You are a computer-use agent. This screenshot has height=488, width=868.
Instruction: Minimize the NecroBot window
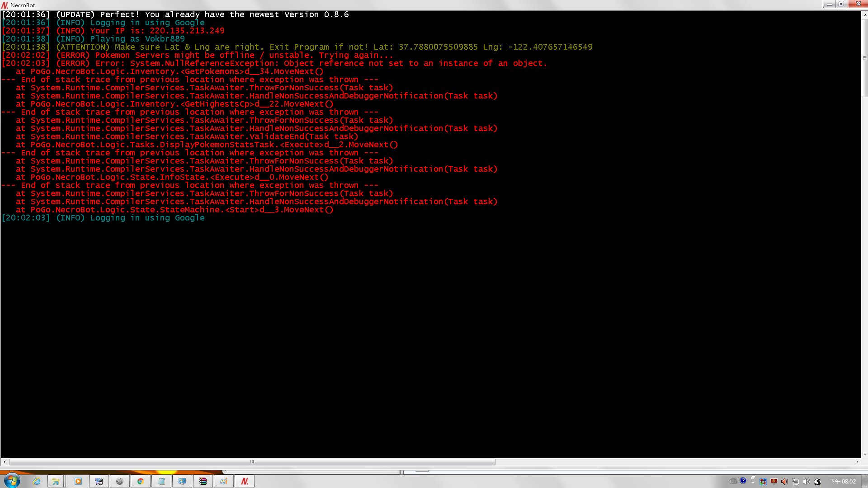pyautogui.click(x=830, y=4)
